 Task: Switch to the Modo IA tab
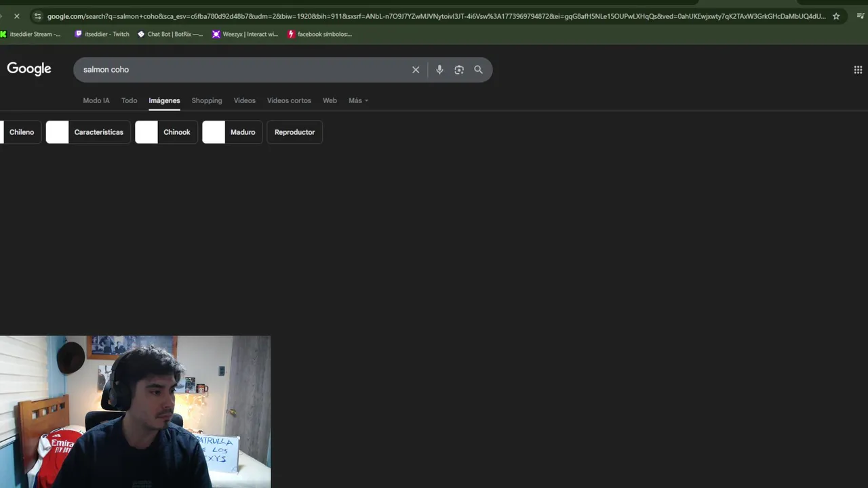[x=96, y=100]
